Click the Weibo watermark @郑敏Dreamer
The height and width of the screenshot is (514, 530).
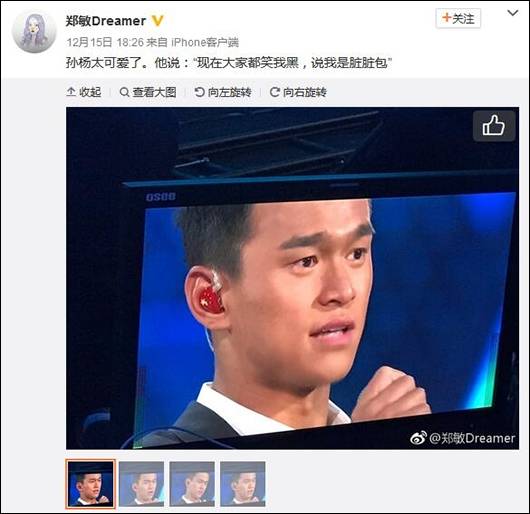tap(462, 438)
